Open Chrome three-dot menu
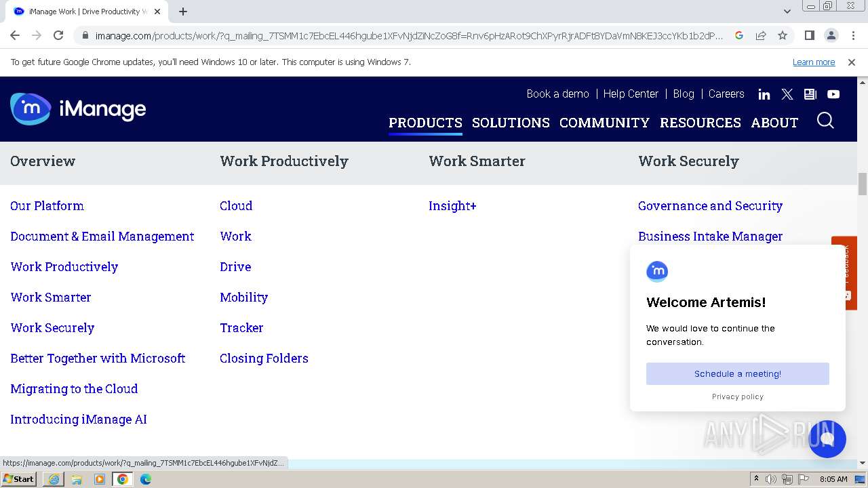Image resolution: width=868 pixels, height=488 pixels. point(853,35)
